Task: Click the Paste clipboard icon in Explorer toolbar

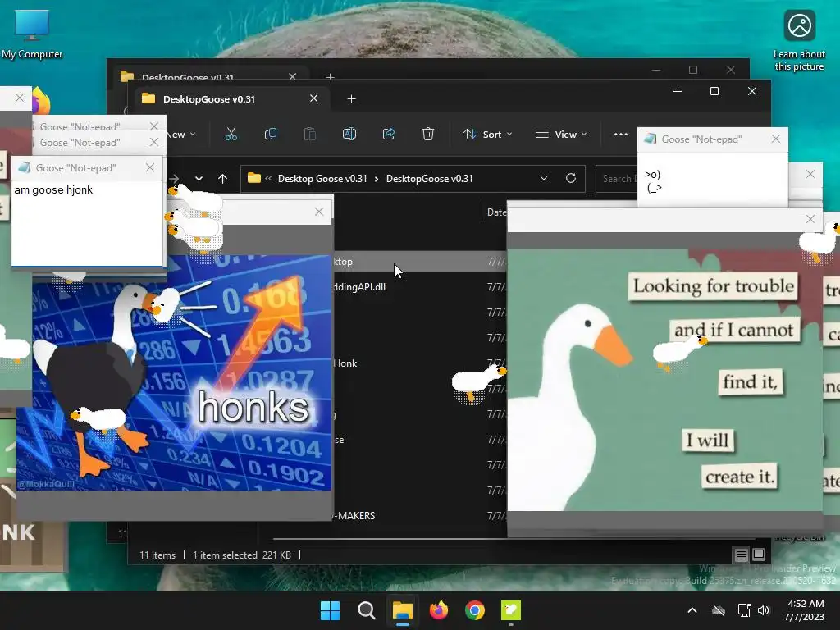Action: [309, 134]
